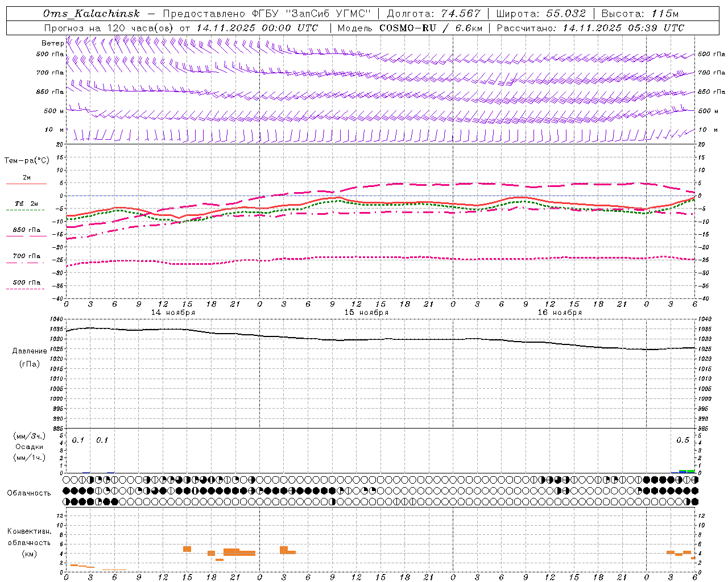The image size is (728, 582).
Task: Click the provider text ФГБУ "ЗапСиб УГМС"
Action: (311, 14)
